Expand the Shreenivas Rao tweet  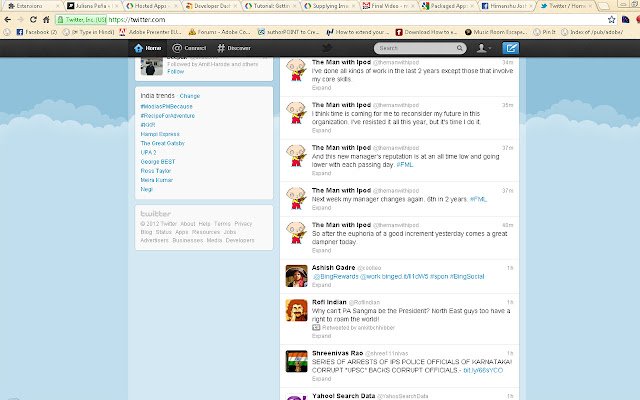coord(321,379)
